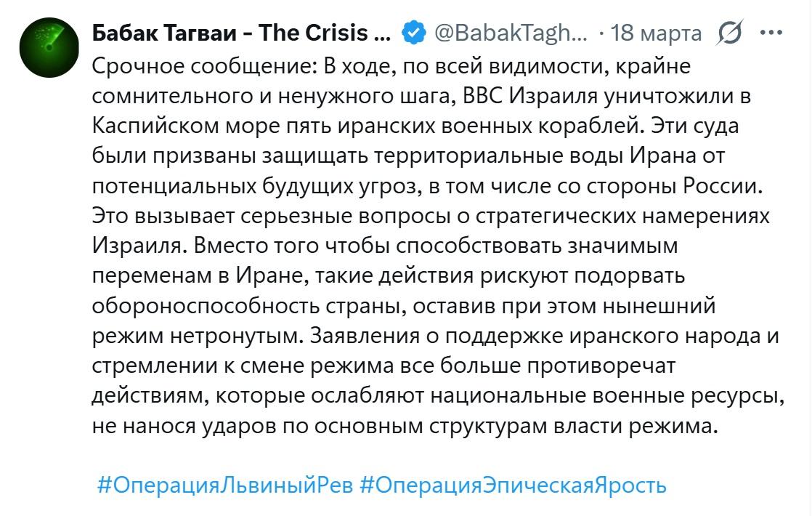This screenshot has height=516, width=812.
Task: Click the blue verified checkmark badge
Action: point(414,33)
